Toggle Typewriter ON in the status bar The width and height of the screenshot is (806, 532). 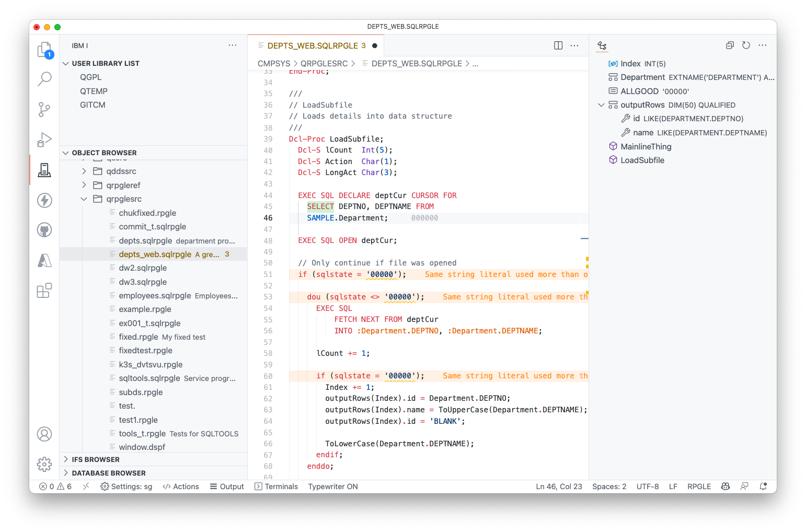[x=332, y=486]
